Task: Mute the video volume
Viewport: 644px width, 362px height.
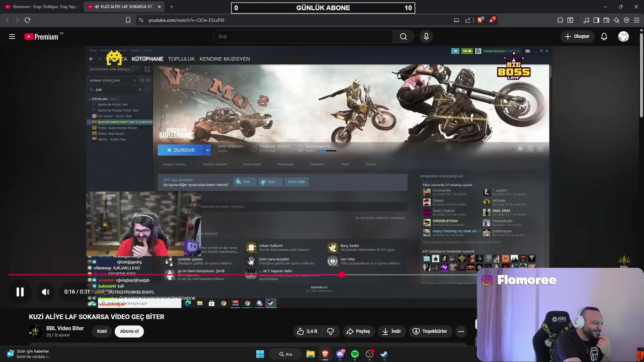Action: [x=45, y=292]
